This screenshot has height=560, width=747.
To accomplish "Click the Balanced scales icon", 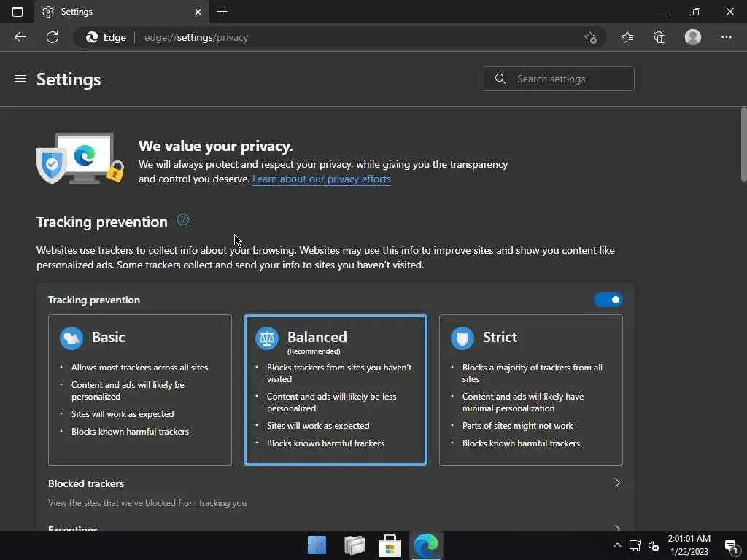I will coord(267,338).
